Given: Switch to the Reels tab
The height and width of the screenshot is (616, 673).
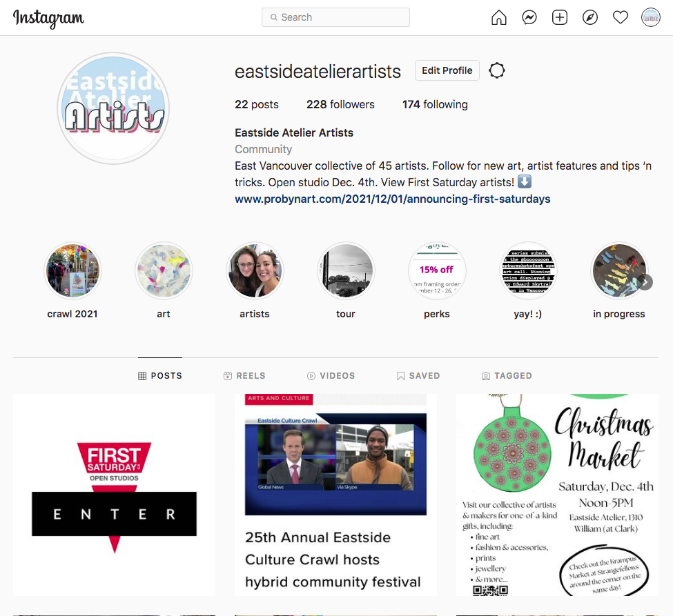Looking at the screenshot, I should [244, 376].
